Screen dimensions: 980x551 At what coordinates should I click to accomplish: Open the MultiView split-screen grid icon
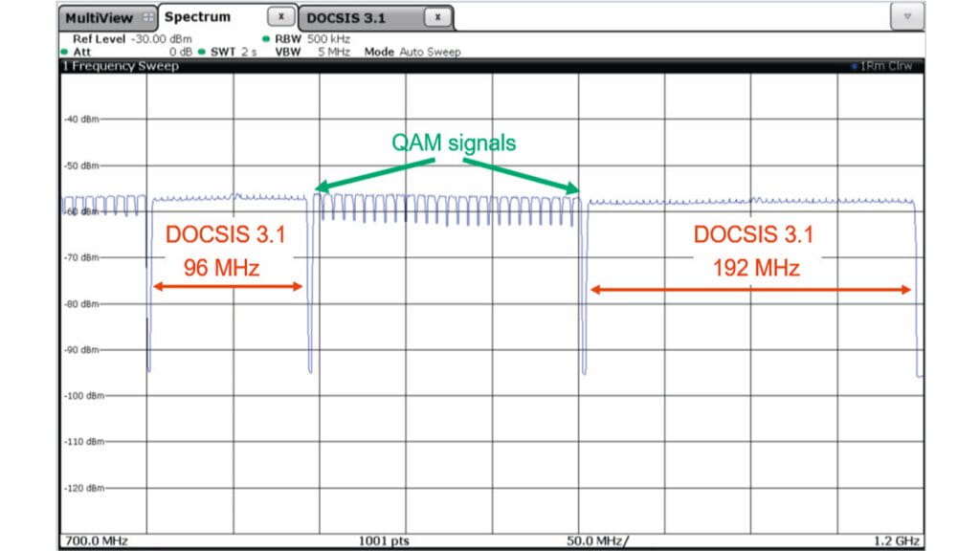point(146,16)
